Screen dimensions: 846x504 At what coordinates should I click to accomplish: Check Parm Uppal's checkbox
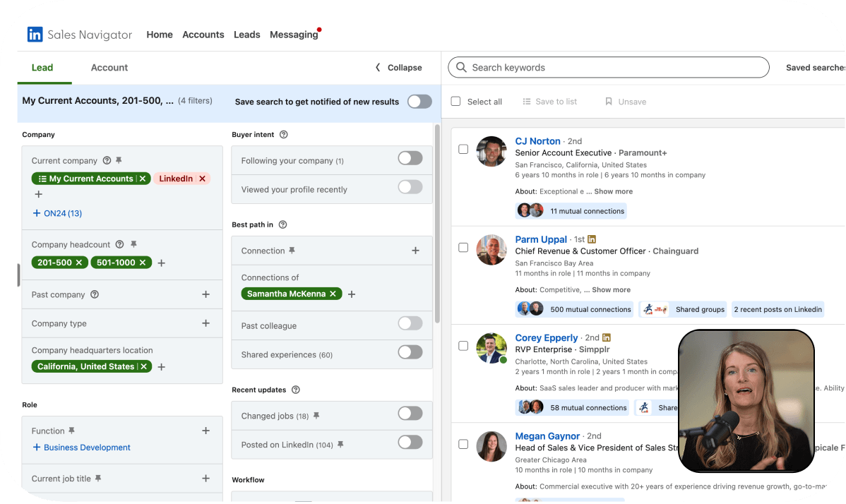[x=463, y=248]
